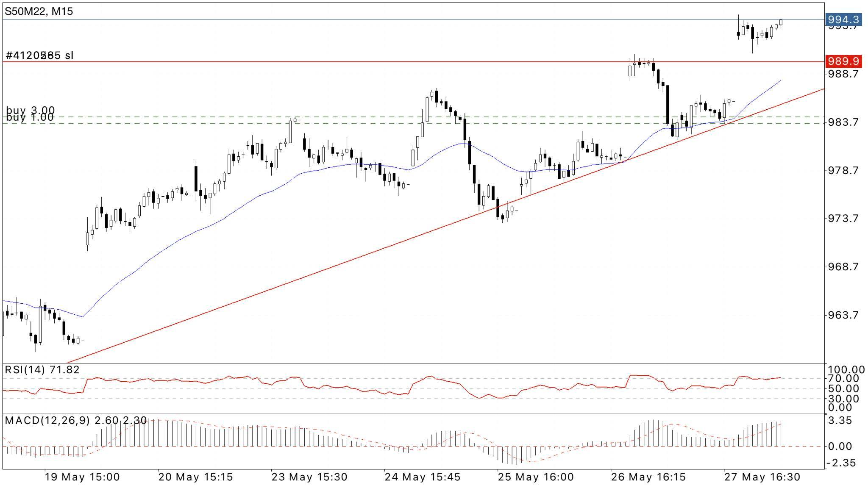Screen dimensions: 868x488
Task: Select the buy 3.00 order label
Action: 30,110
